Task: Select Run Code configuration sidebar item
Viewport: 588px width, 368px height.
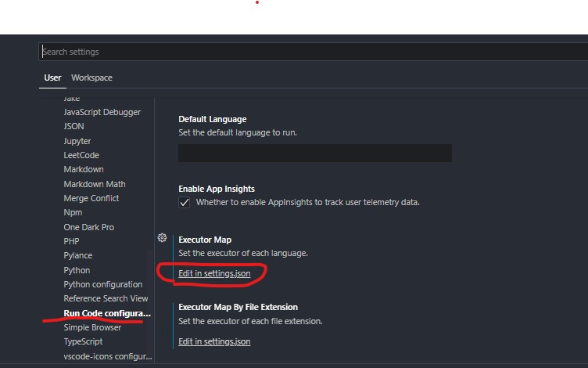Action: pos(107,313)
